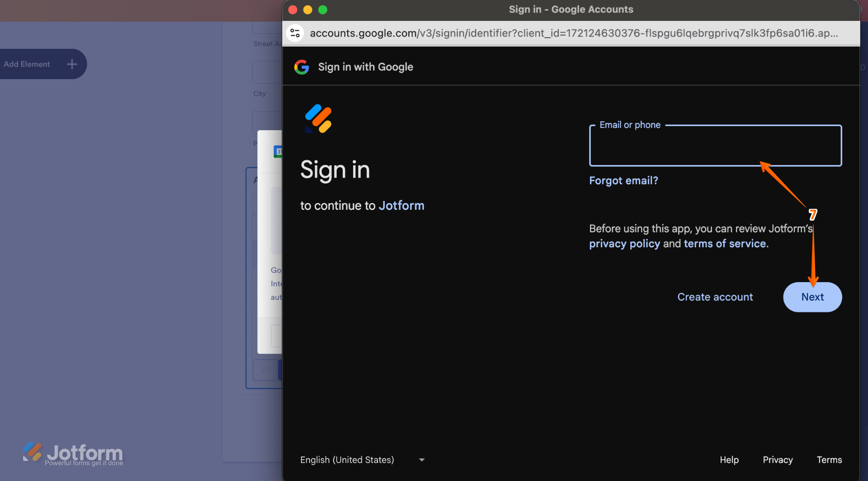Click the Google logo in the sign-in header
The image size is (868, 481).
pos(302,67)
